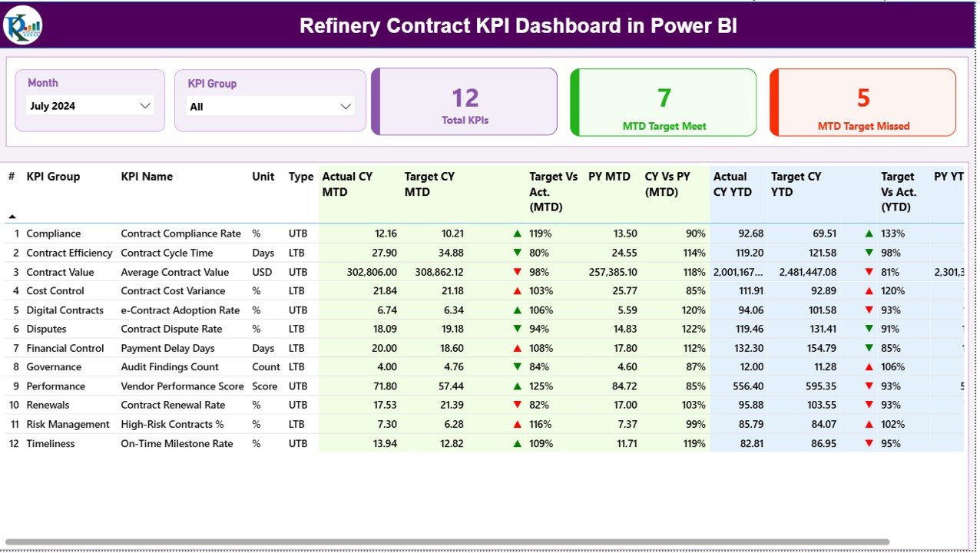Click the red down triangle for Contract Dispute Rate

click(x=517, y=329)
